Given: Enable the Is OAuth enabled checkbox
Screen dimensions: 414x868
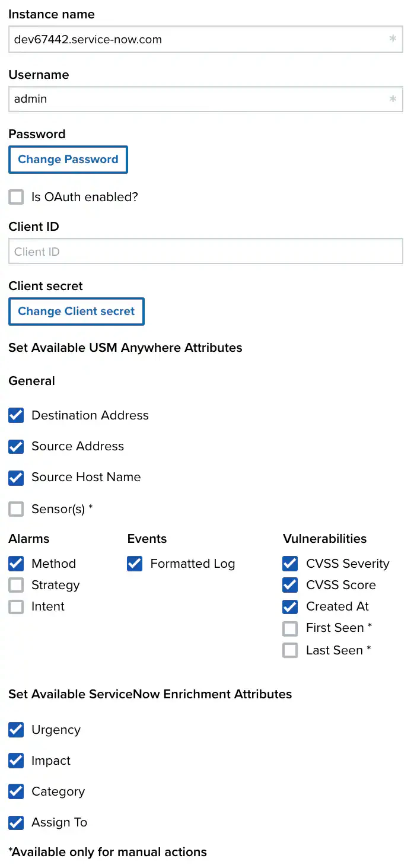Looking at the screenshot, I should pos(16,197).
